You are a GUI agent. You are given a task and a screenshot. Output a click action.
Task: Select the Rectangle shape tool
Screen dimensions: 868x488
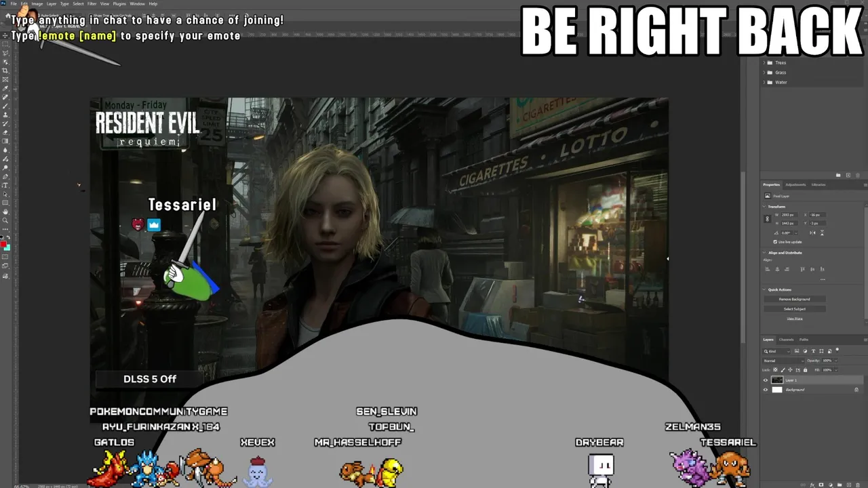[x=5, y=203]
